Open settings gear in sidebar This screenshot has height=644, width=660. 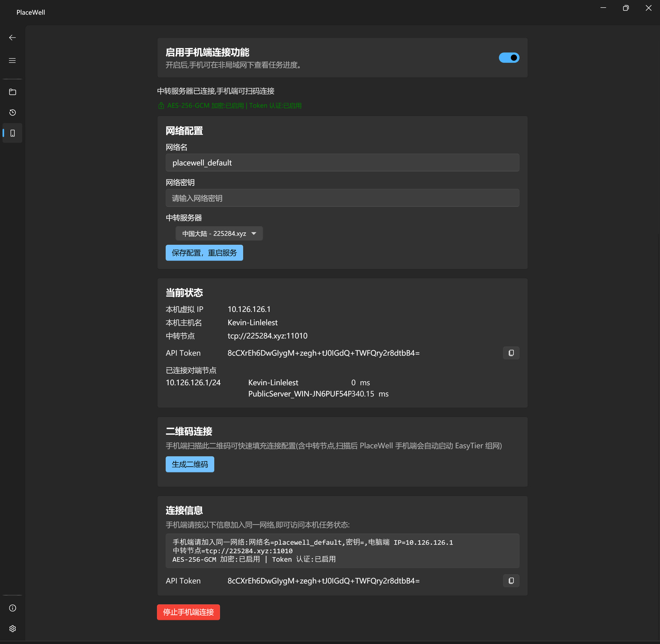click(x=12, y=629)
